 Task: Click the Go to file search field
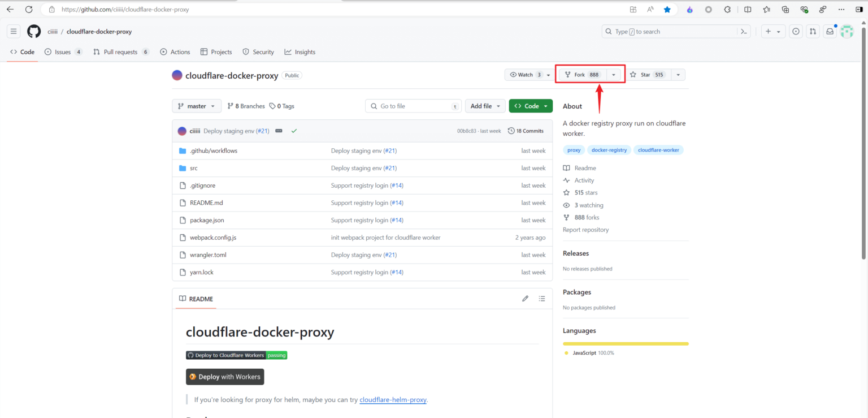tap(413, 106)
